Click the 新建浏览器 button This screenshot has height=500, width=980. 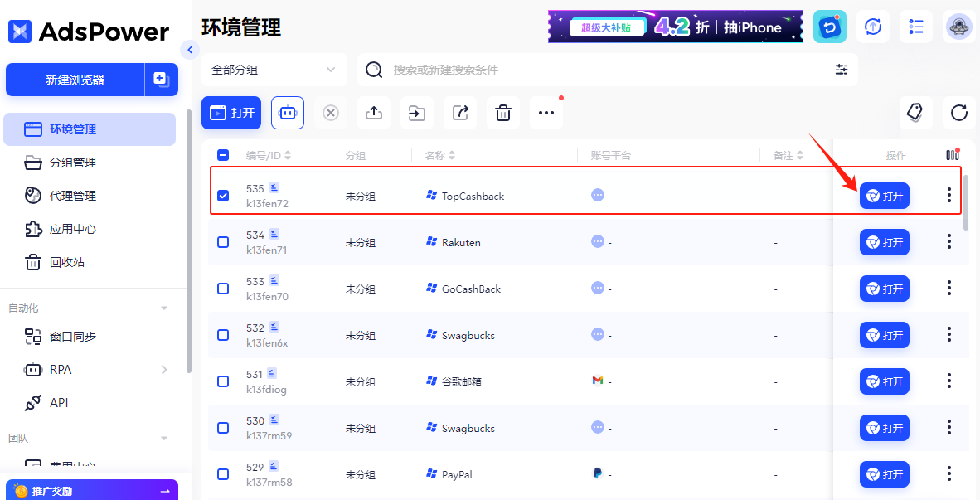[x=75, y=80]
